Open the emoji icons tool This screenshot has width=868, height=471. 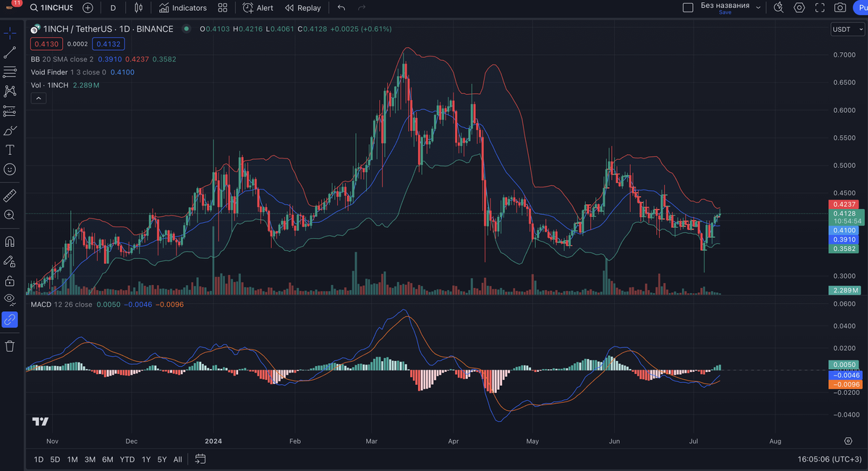tap(10, 169)
